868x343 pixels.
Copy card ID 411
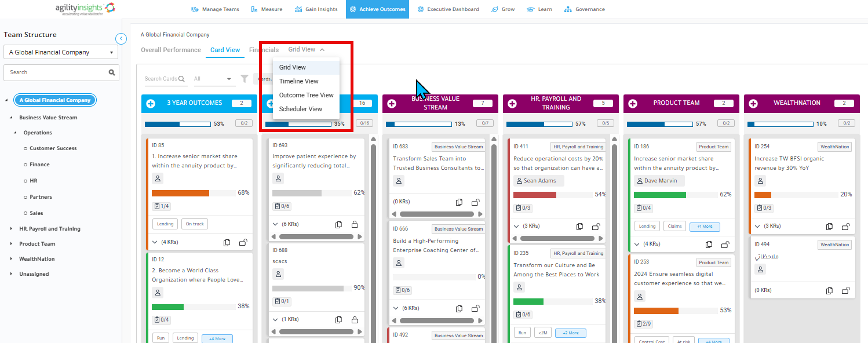[579, 227]
